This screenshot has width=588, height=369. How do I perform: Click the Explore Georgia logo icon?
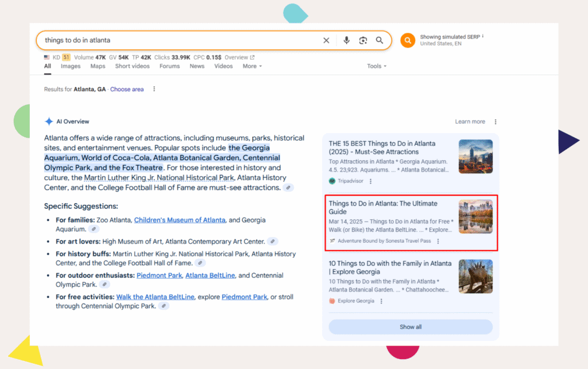pyautogui.click(x=332, y=301)
